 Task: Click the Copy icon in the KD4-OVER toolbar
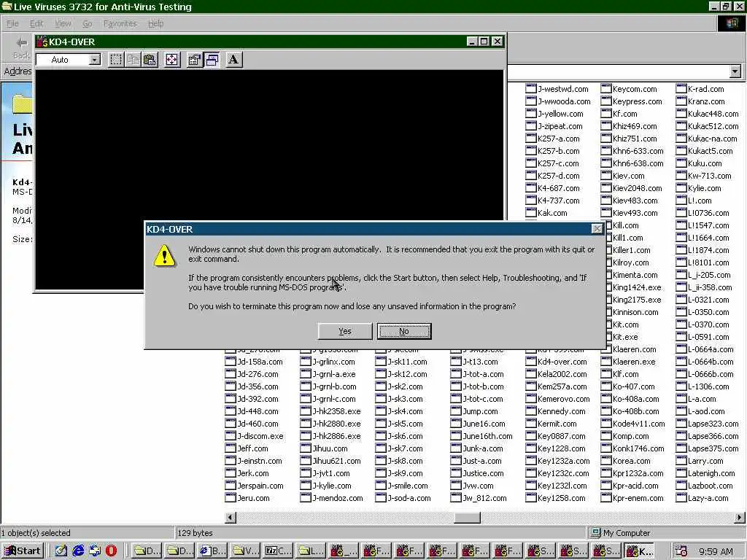tap(133, 60)
